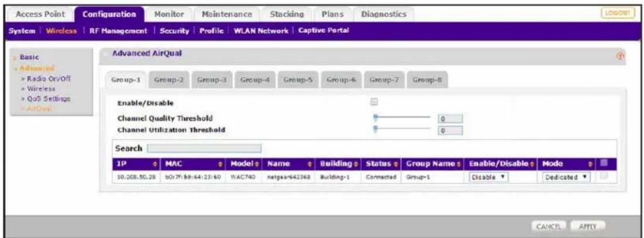Check the row checkbox for netgear642368
Image resolution: width=644 pixels, height=238 pixels.
pyautogui.click(x=602, y=176)
